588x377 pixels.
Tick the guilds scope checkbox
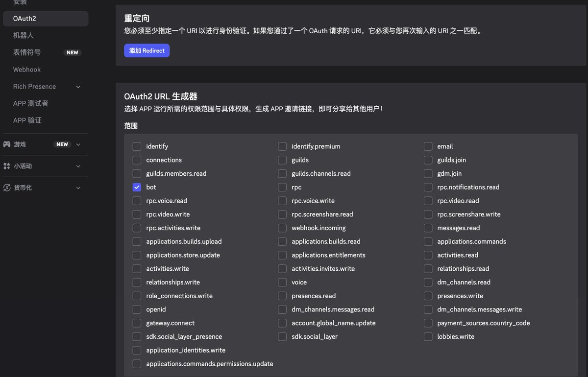coord(282,160)
